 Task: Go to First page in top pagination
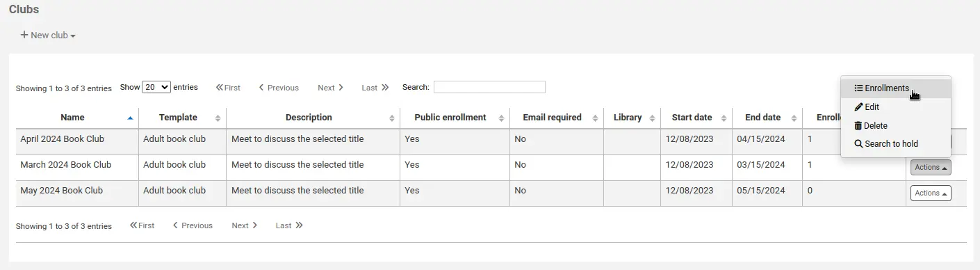(228, 88)
